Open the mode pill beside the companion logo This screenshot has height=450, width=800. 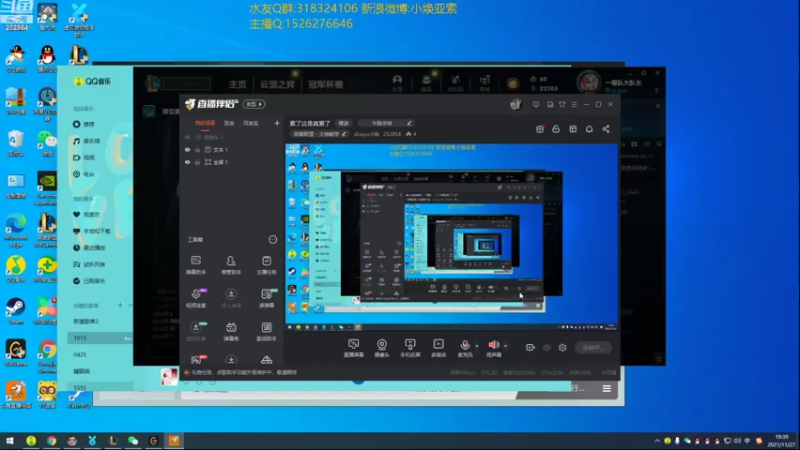(x=254, y=104)
